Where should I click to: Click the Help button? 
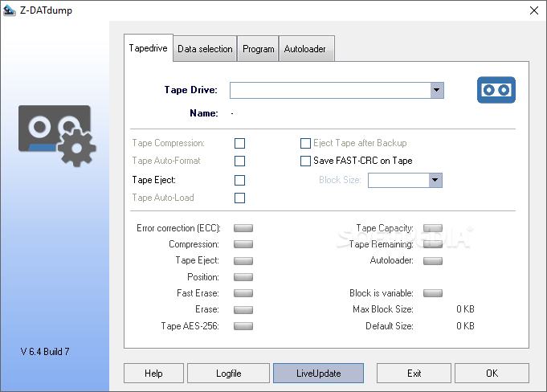[x=153, y=374]
